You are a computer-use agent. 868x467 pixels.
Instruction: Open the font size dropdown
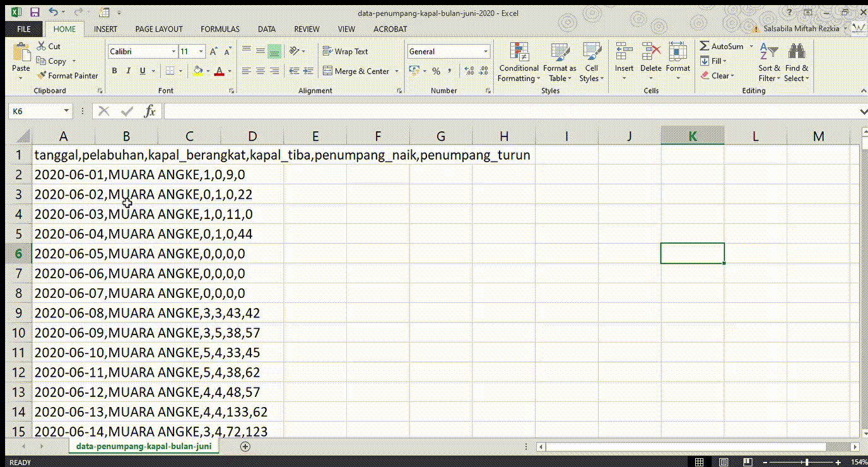[x=201, y=50]
